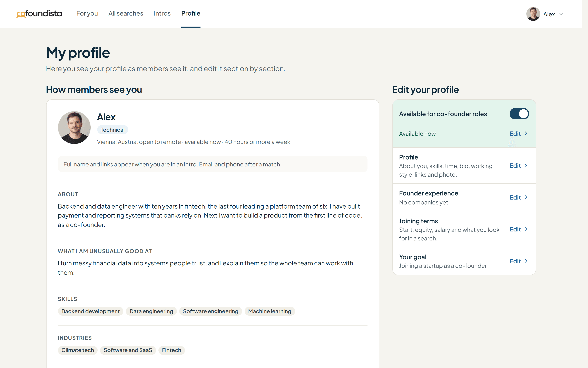
Task: Click the ABOUT section heading
Action: point(68,194)
